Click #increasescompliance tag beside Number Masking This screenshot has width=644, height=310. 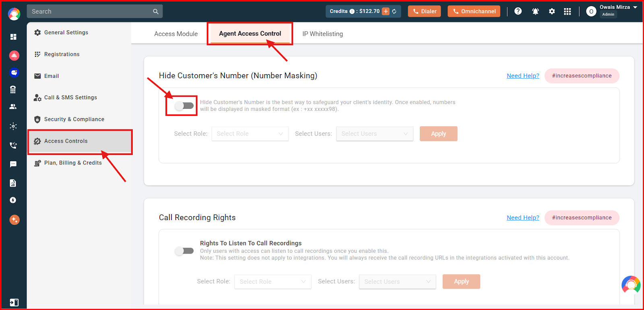tap(582, 76)
